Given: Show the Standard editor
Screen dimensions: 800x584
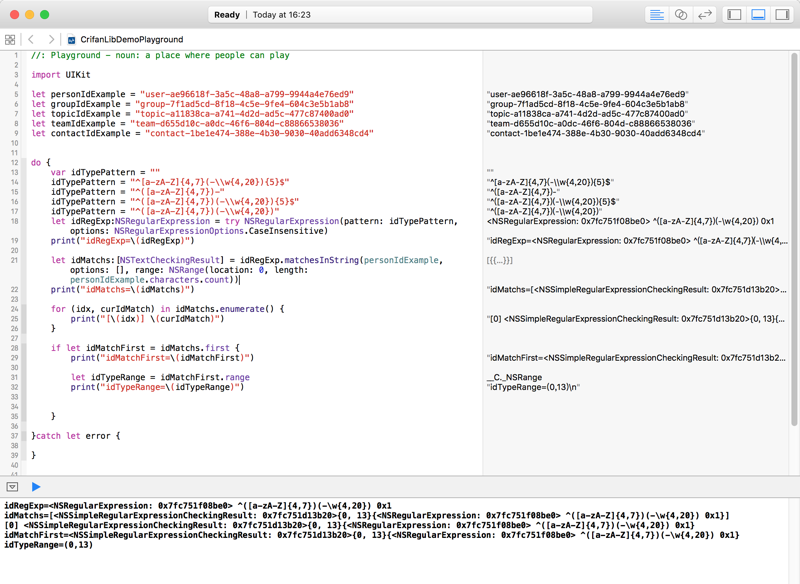Looking at the screenshot, I should point(657,15).
